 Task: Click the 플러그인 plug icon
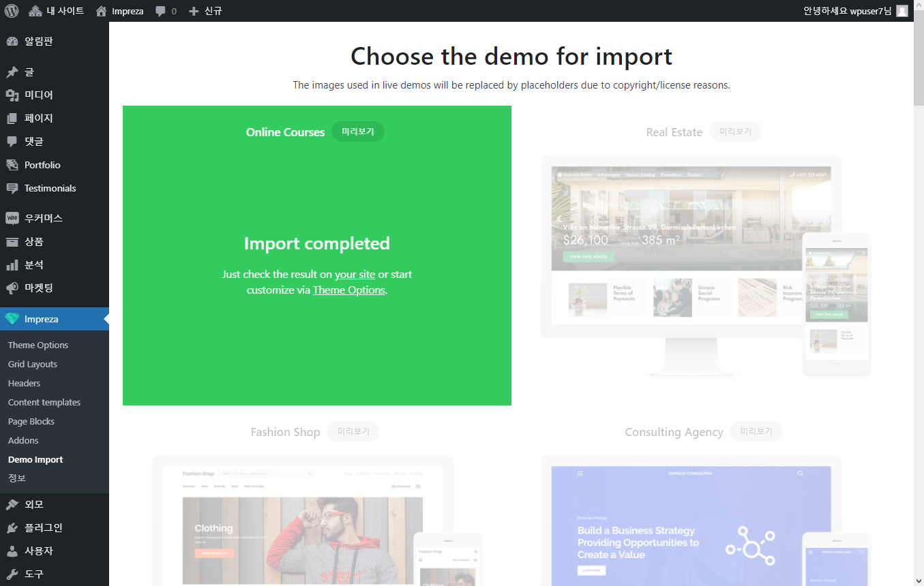point(12,528)
